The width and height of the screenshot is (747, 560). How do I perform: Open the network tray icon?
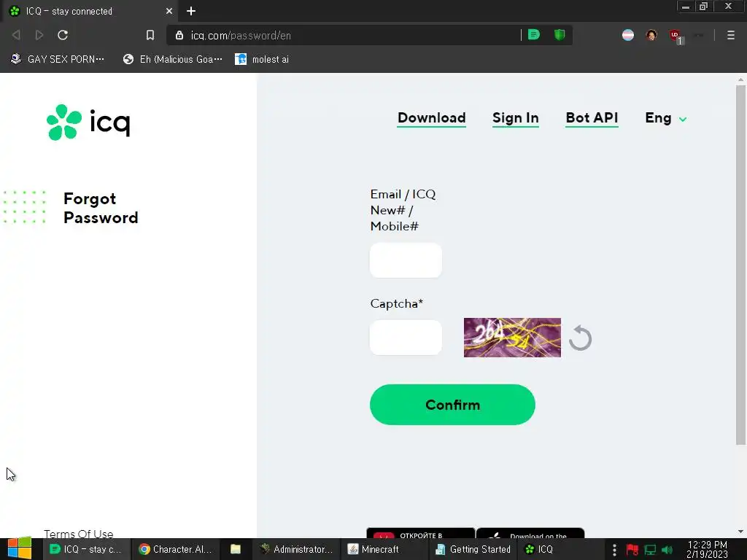tap(650, 550)
